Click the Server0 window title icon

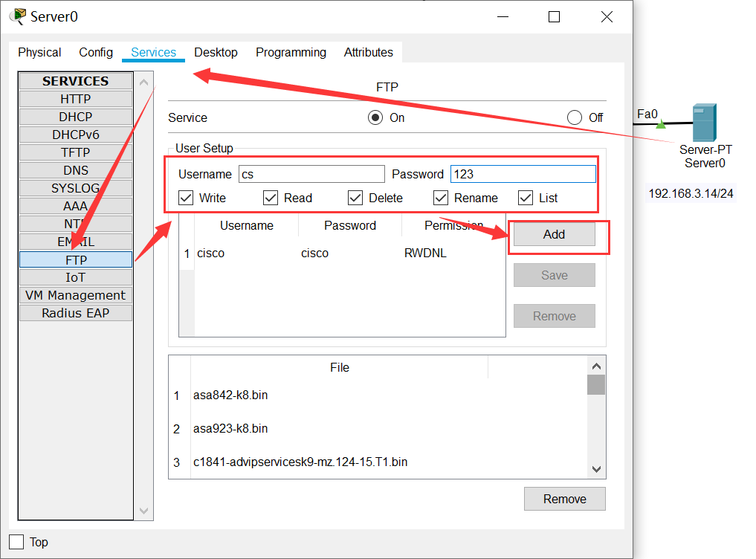pyautogui.click(x=18, y=16)
